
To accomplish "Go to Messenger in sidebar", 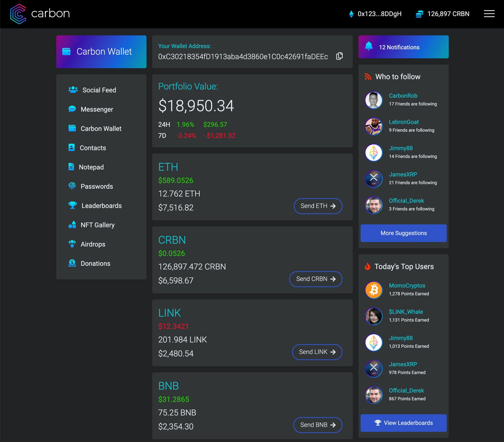I will (97, 109).
